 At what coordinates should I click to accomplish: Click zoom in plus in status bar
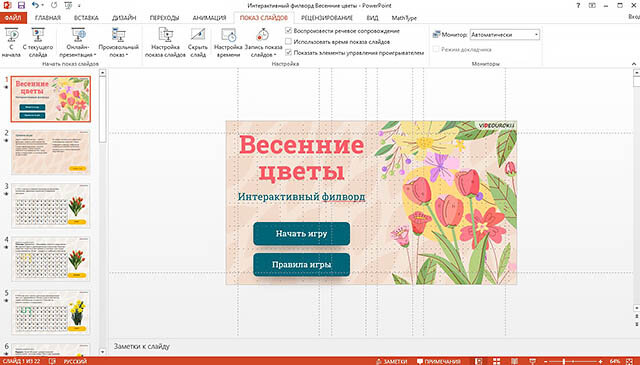tap(601, 362)
